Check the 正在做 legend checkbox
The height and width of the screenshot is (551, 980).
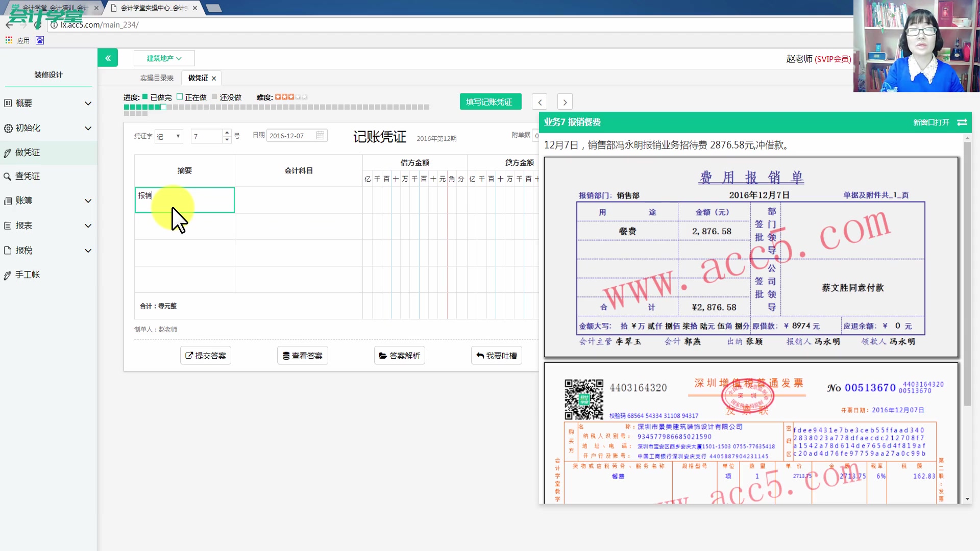point(180,96)
